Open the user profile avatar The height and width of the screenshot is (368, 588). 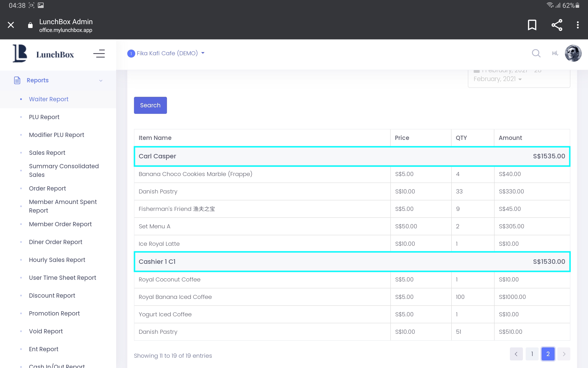573,53
